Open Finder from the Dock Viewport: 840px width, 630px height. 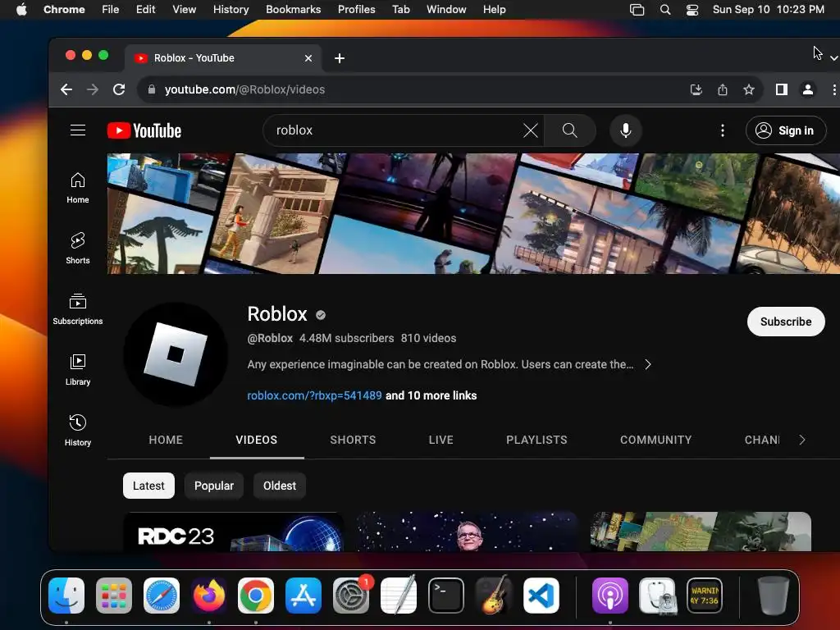coord(66,596)
